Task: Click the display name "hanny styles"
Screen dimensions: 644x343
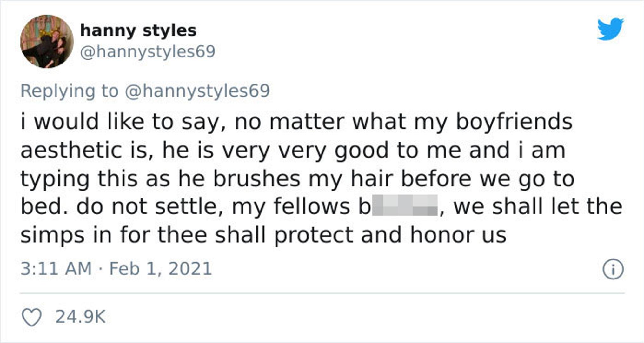Action: 138,30
